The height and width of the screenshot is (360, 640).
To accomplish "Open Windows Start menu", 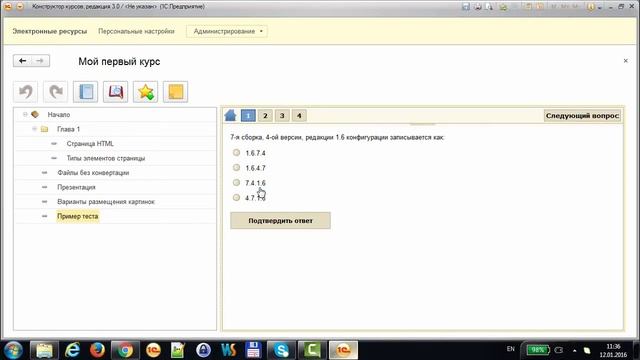I will pos(13,350).
